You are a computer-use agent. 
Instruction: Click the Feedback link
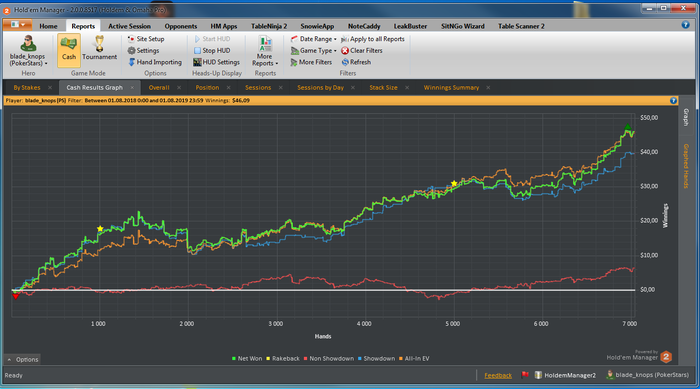click(x=498, y=376)
